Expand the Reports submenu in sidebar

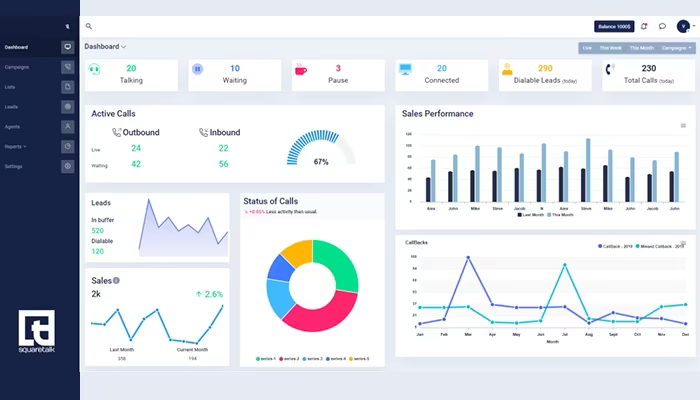[x=15, y=146]
